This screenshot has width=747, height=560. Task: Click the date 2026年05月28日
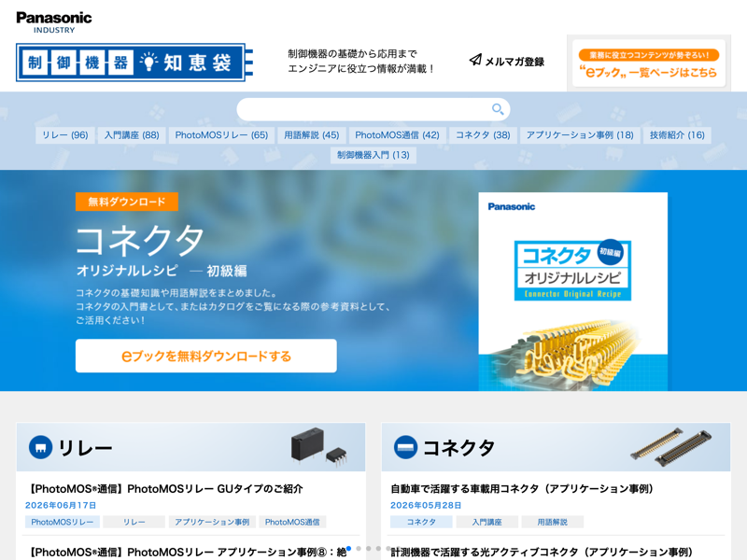point(426,505)
